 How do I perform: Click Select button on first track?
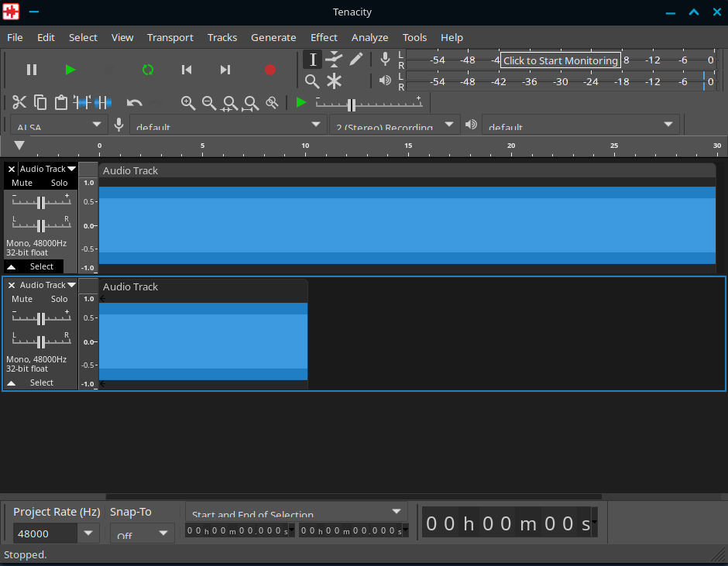42,266
